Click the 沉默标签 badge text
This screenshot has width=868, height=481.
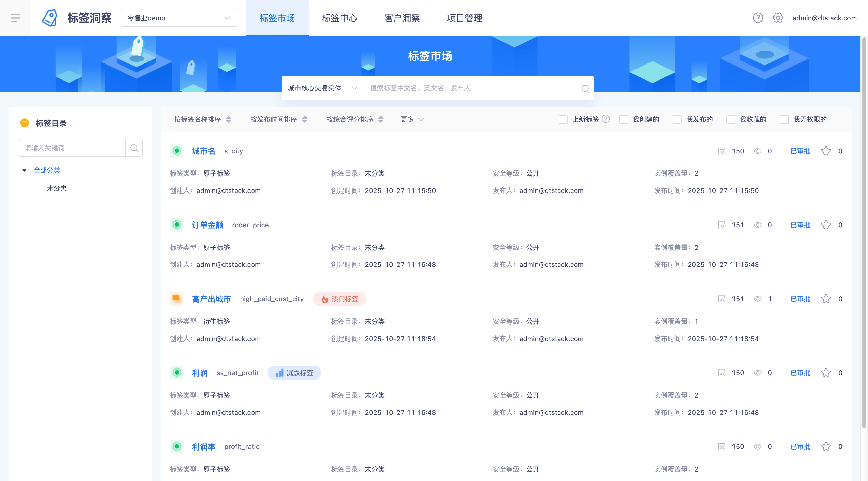pos(299,373)
